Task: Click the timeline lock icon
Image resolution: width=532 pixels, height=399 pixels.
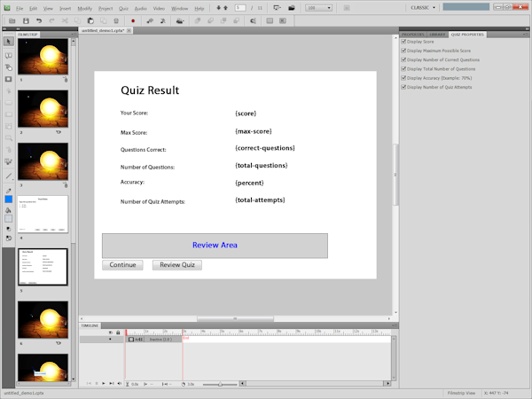Action: 118,332
